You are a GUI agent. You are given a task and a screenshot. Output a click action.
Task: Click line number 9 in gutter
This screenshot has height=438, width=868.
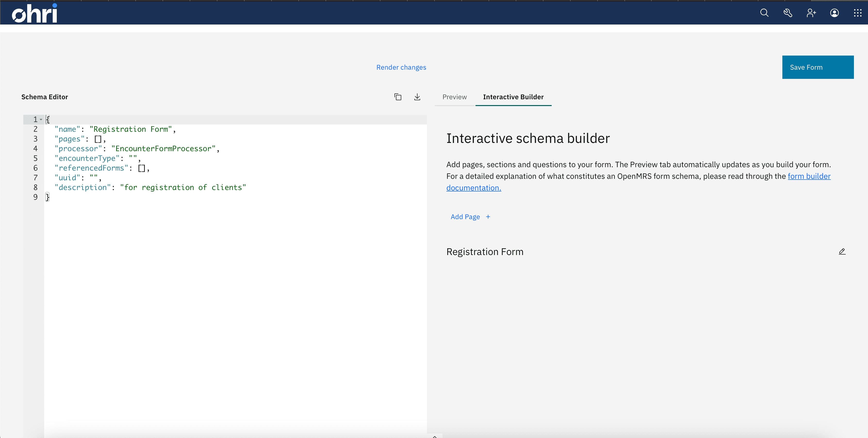(35, 197)
